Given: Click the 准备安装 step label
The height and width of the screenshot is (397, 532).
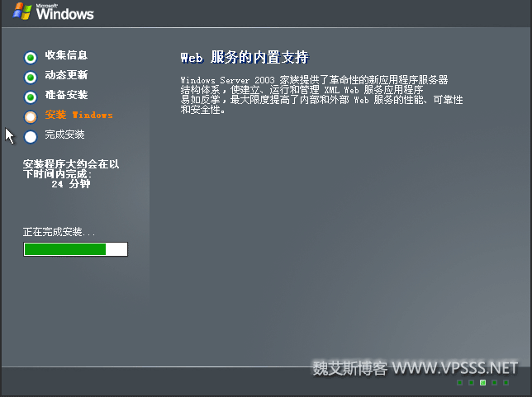Looking at the screenshot, I should [x=66, y=95].
